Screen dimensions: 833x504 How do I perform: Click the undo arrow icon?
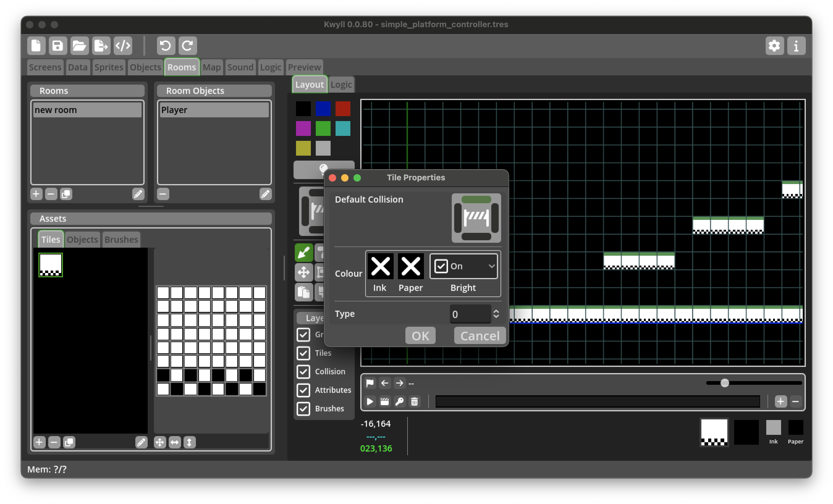pyautogui.click(x=166, y=45)
